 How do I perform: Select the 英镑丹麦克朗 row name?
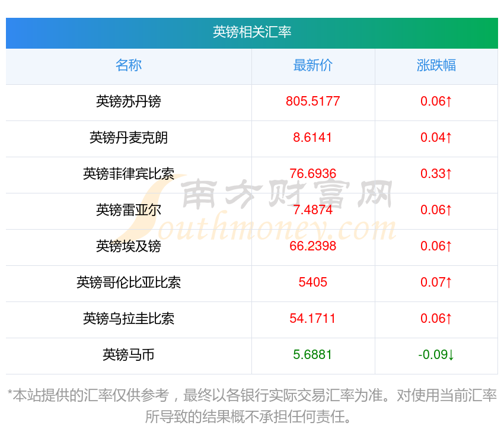tap(129, 138)
